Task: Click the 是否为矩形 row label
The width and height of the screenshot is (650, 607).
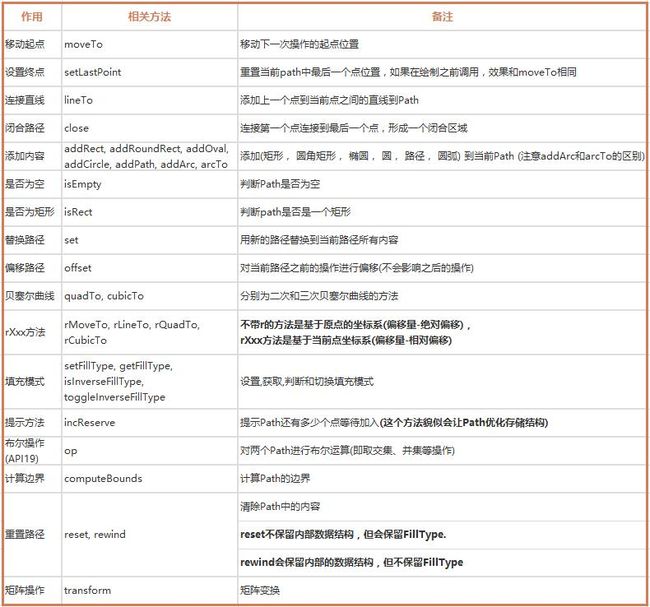Action: coord(30,212)
